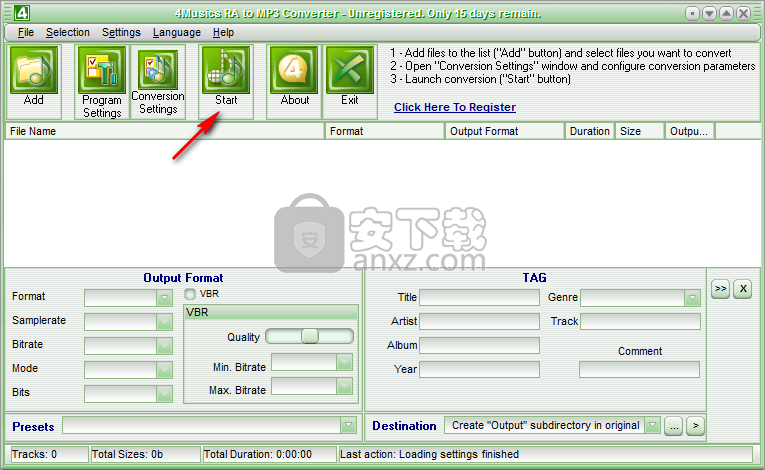The image size is (765, 470).
Task: Open the Genre dropdown
Action: pos(692,298)
